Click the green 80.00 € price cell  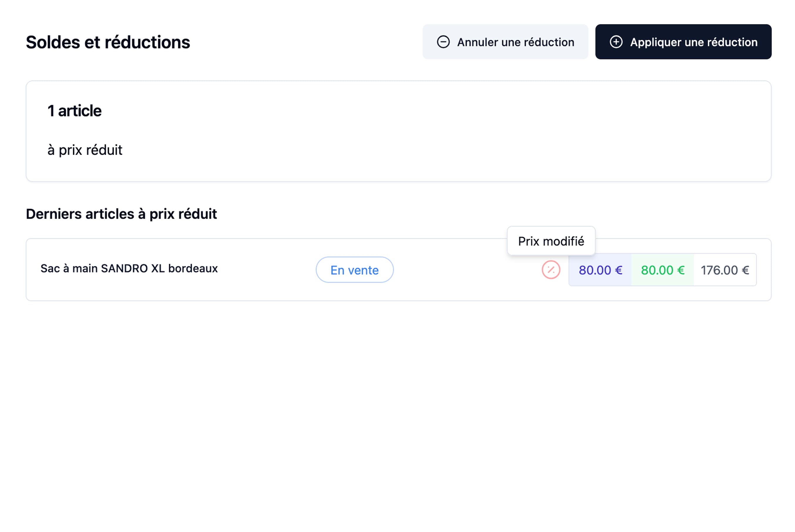tap(662, 270)
